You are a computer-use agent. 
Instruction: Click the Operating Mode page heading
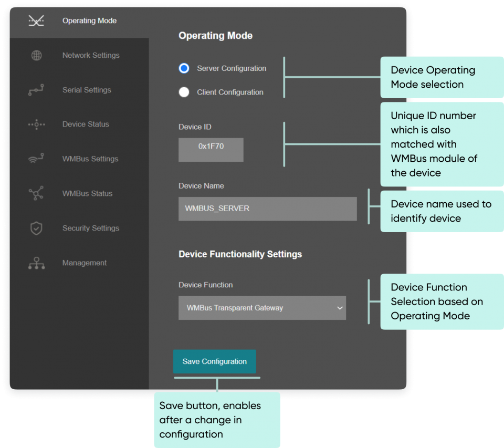(215, 36)
